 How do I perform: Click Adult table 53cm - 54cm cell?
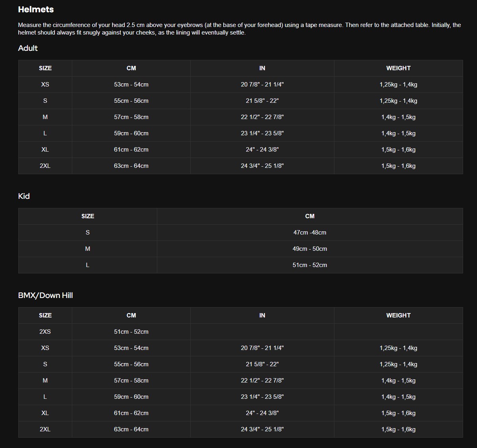(131, 85)
